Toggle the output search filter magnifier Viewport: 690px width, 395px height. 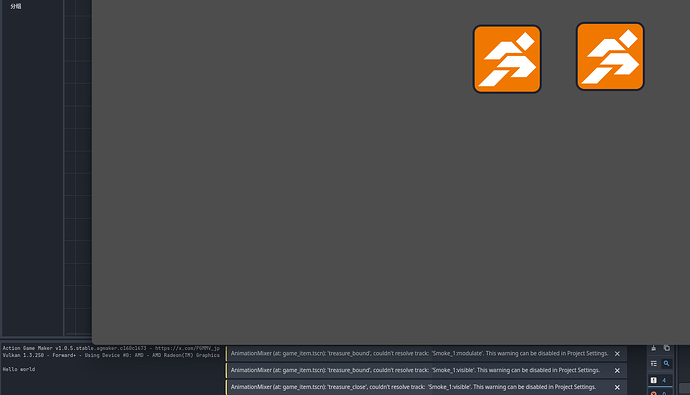666,363
